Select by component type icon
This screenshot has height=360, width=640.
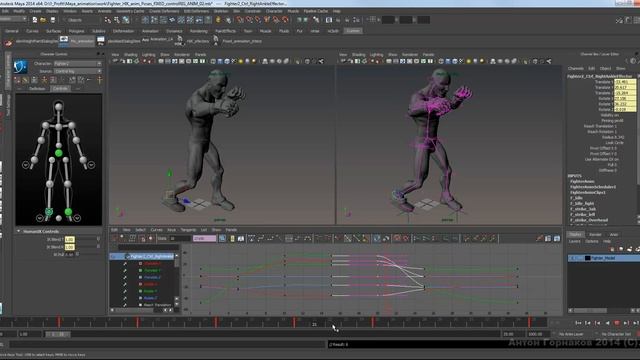pyautogui.click(x=126, y=20)
